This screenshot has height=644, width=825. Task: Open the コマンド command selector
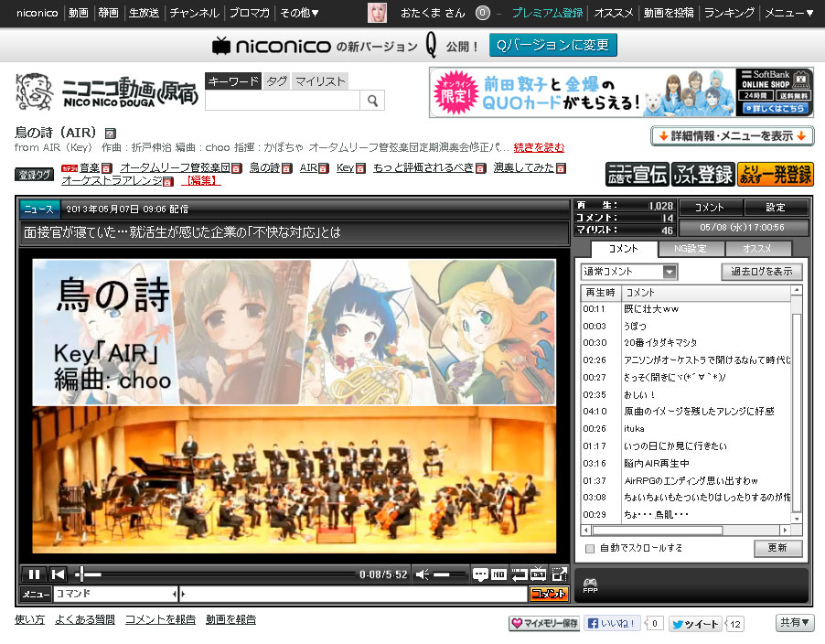point(115,594)
